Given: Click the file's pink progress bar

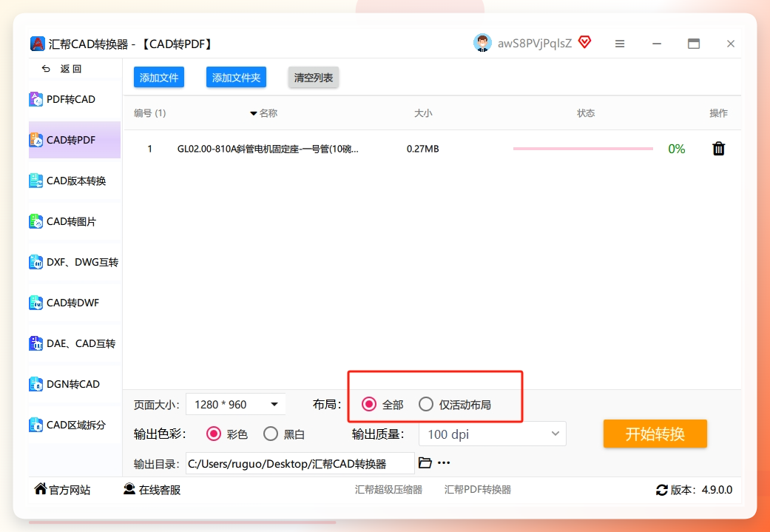Looking at the screenshot, I should click(583, 148).
